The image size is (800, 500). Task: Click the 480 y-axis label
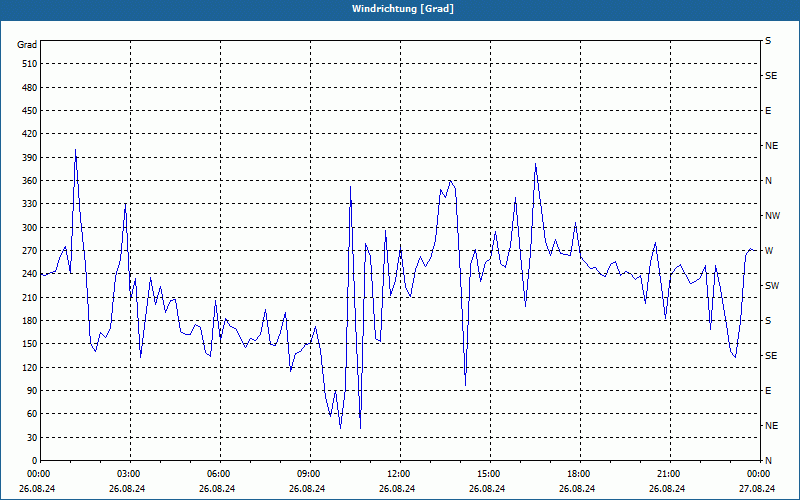pos(30,88)
